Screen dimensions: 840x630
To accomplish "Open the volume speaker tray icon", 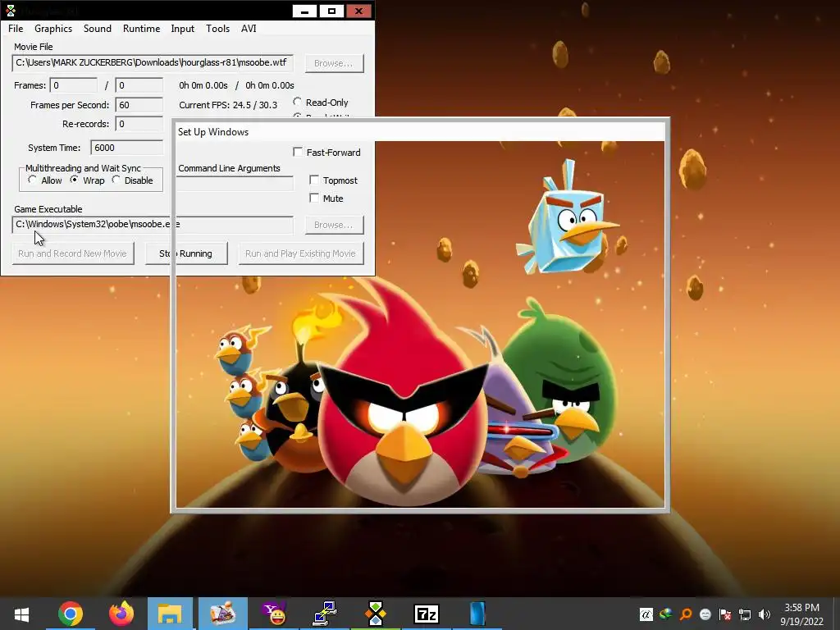I will coord(765,614).
